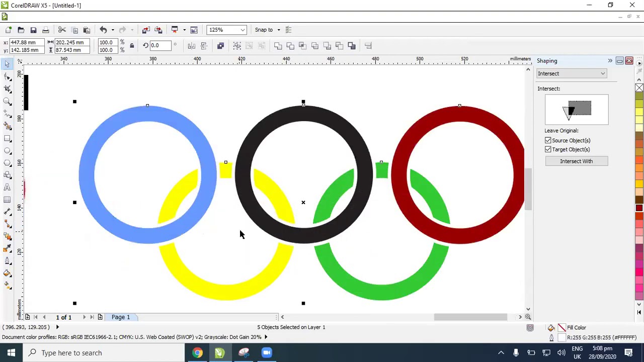The height and width of the screenshot is (362, 644).
Task: Select the Polygon tool
Action: [7, 163]
